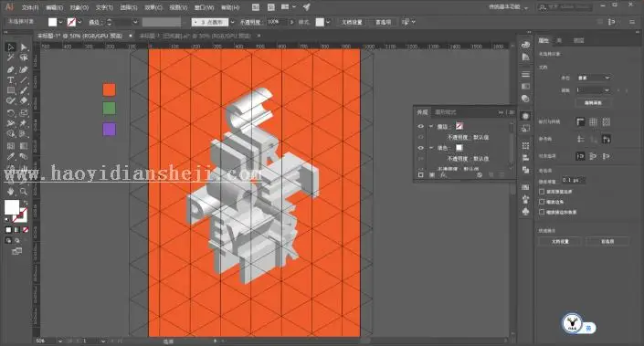Image resolution: width=644 pixels, height=346 pixels.
Task: Open the Pathfinder panel dock icon
Action: point(526,170)
